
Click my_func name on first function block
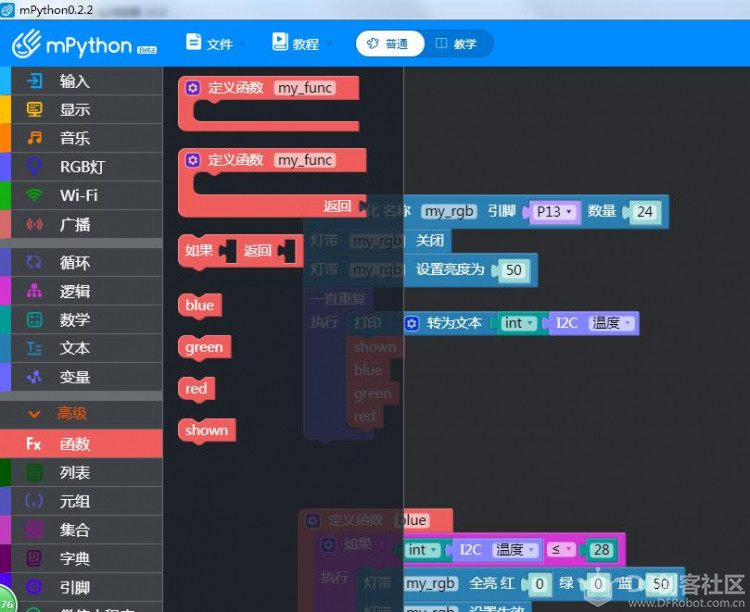tap(305, 88)
